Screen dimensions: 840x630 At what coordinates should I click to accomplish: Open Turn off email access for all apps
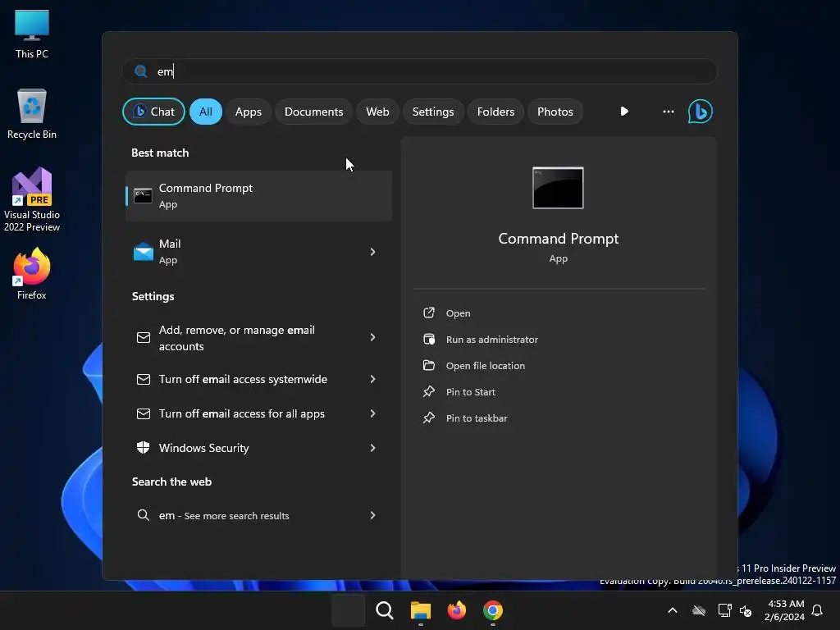click(x=258, y=413)
